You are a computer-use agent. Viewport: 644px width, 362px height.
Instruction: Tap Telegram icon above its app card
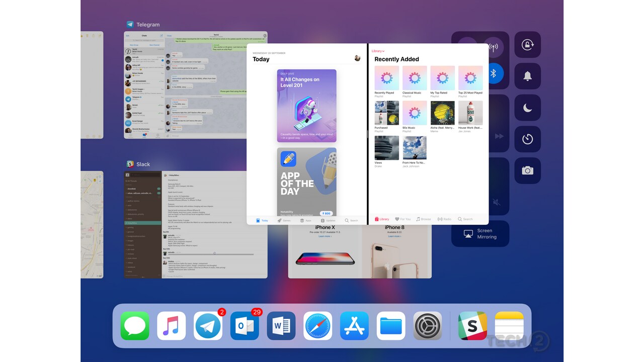point(130,24)
